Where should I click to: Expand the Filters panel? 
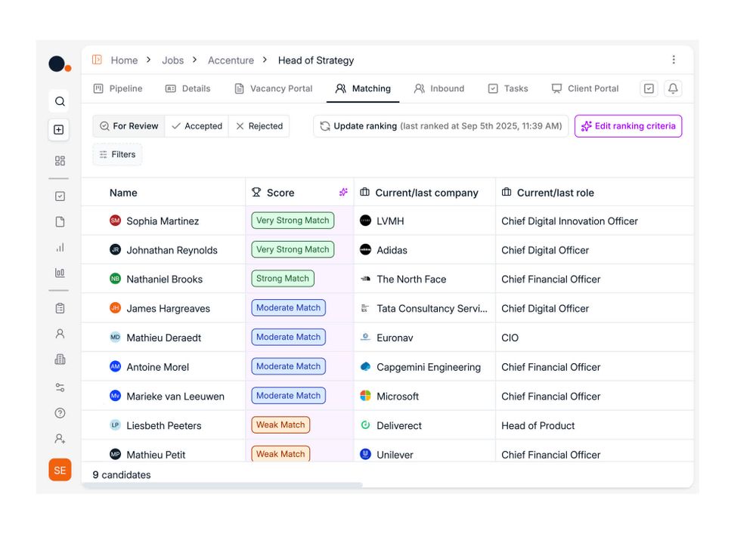pyautogui.click(x=117, y=154)
